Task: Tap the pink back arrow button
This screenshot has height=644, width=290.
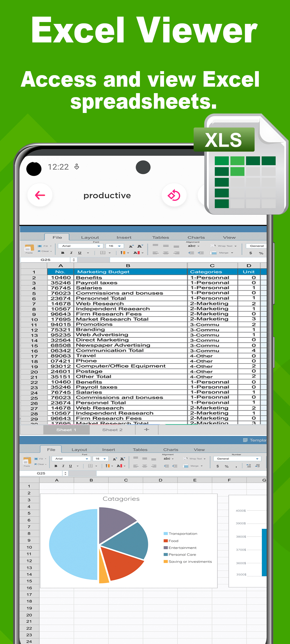Action: click(40, 195)
